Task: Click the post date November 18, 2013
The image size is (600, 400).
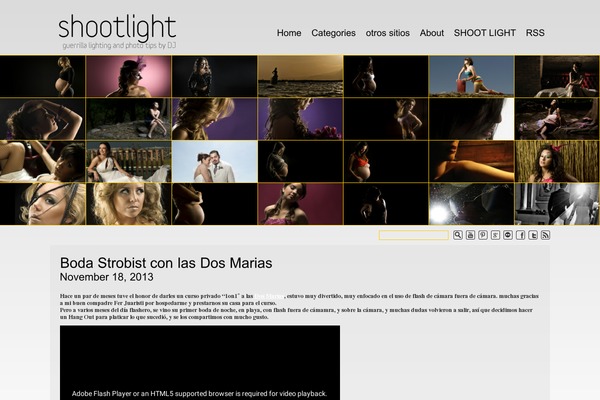Action: click(x=107, y=277)
